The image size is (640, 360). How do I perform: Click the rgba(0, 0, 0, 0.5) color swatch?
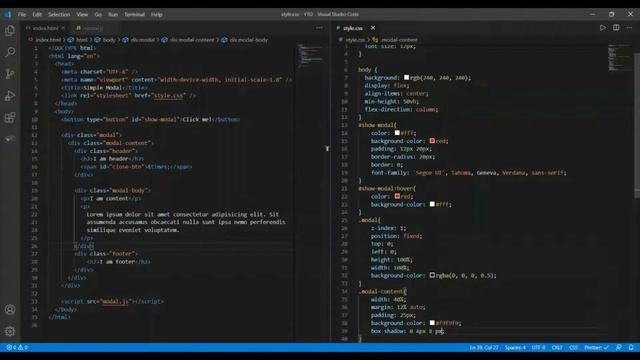(x=432, y=275)
